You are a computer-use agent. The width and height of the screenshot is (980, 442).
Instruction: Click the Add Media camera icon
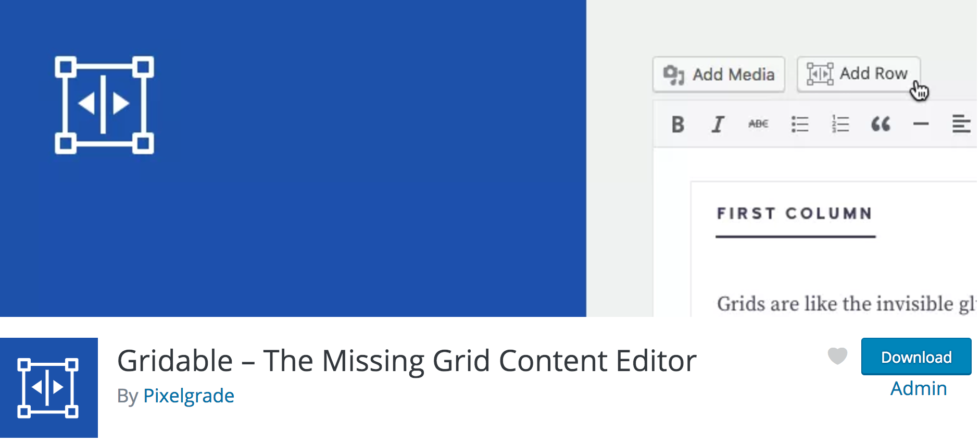pyautogui.click(x=675, y=74)
